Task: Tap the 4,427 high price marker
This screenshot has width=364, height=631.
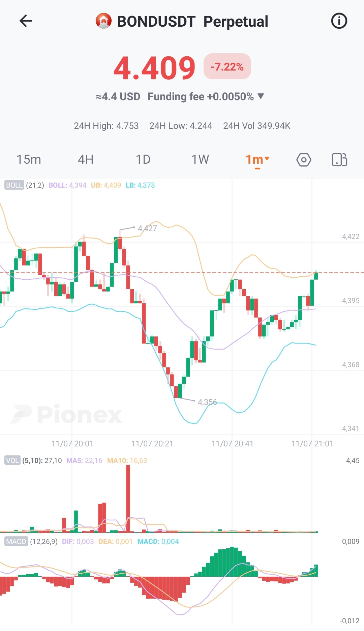Action: tap(147, 228)
